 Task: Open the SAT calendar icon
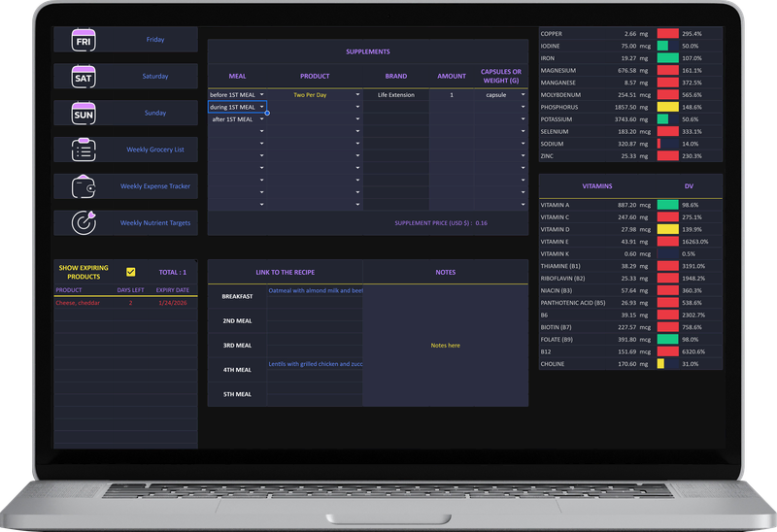tap(84, 77)
